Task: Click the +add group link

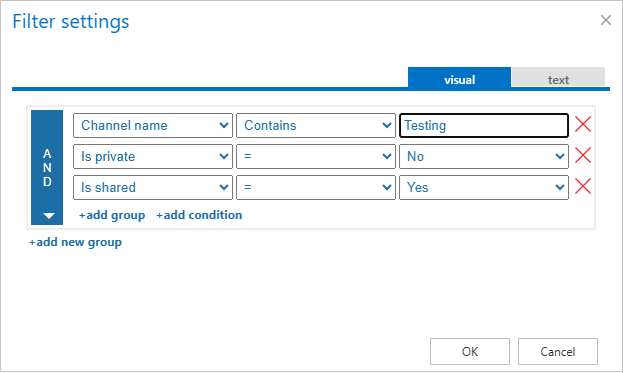Action: [x=112, y=215]
